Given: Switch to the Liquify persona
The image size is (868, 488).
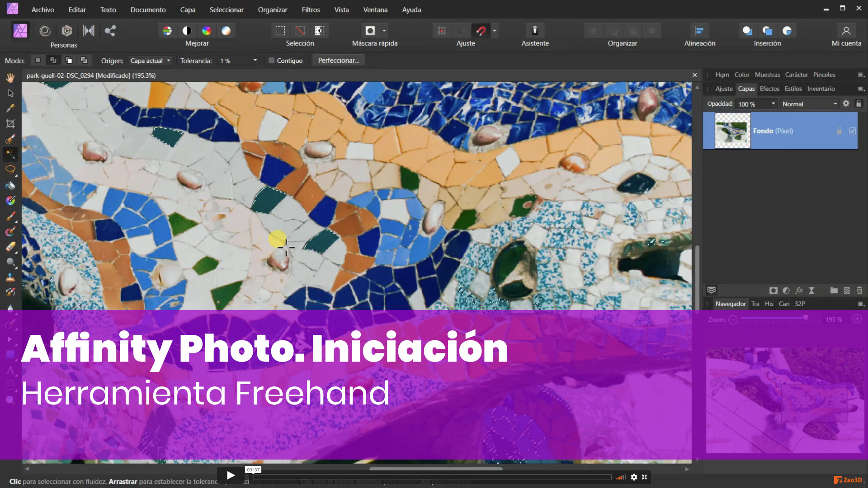Looking at the screenshot, I should click(x=45, y=31).
